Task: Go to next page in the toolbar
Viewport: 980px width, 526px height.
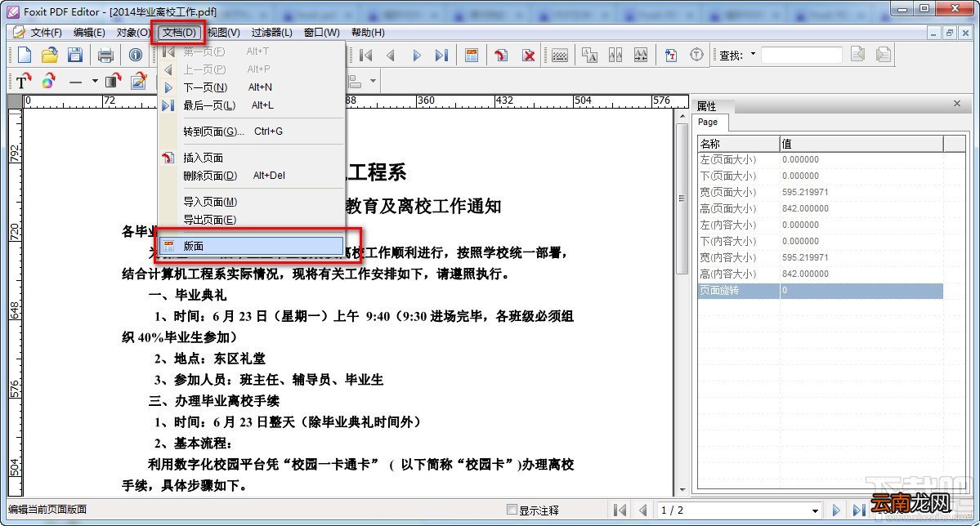Action: 417,56
